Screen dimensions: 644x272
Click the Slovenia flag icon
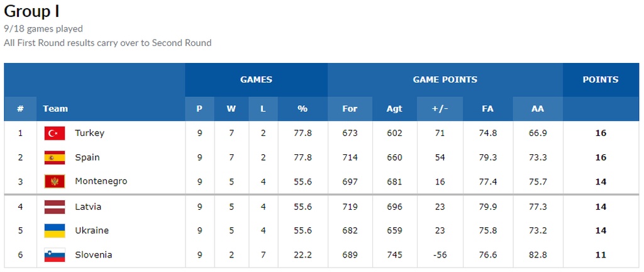[55, 255]
